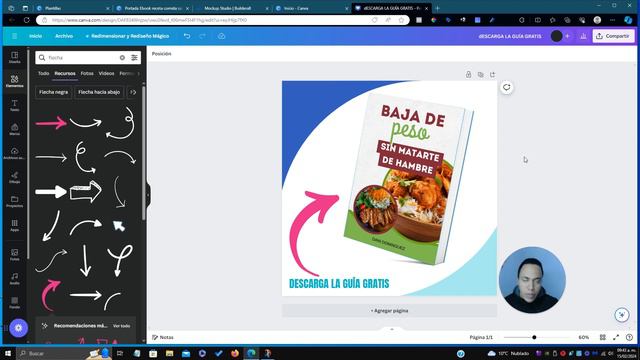Open the Apps panel in the sidebar
640x360 pixels.
coord(14,225)
